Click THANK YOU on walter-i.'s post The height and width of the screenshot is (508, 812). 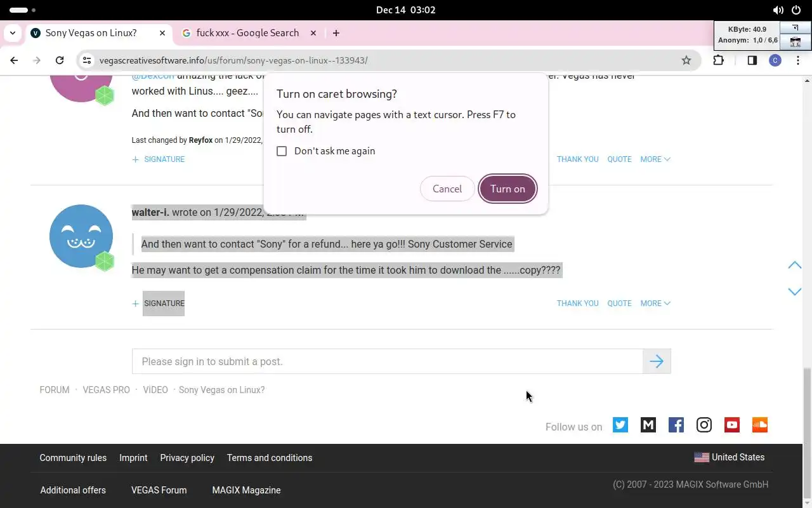point(577,304)
